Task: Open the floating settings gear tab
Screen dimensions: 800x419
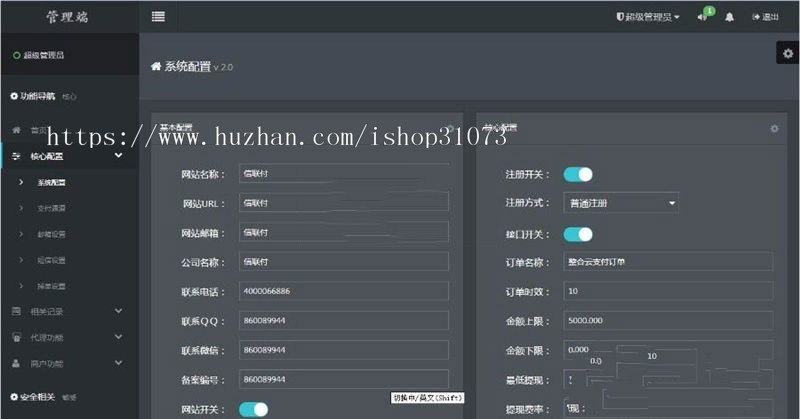Action: pos(788,53)
